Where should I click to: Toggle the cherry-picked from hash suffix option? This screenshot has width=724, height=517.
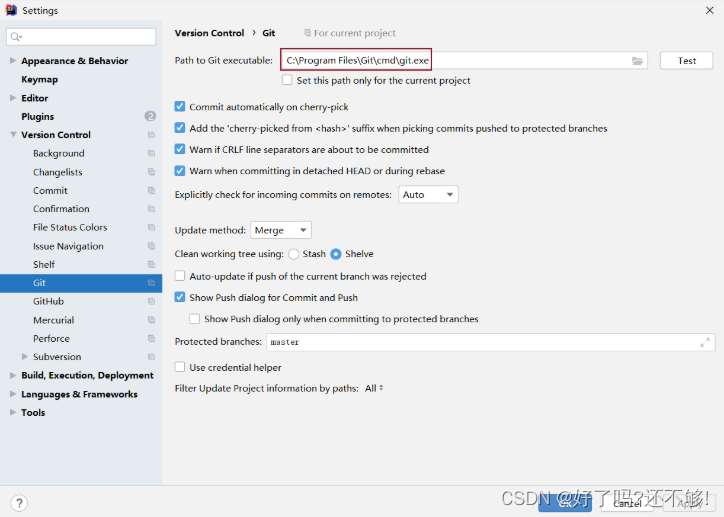pyautogui.click(x=180, y=128)
